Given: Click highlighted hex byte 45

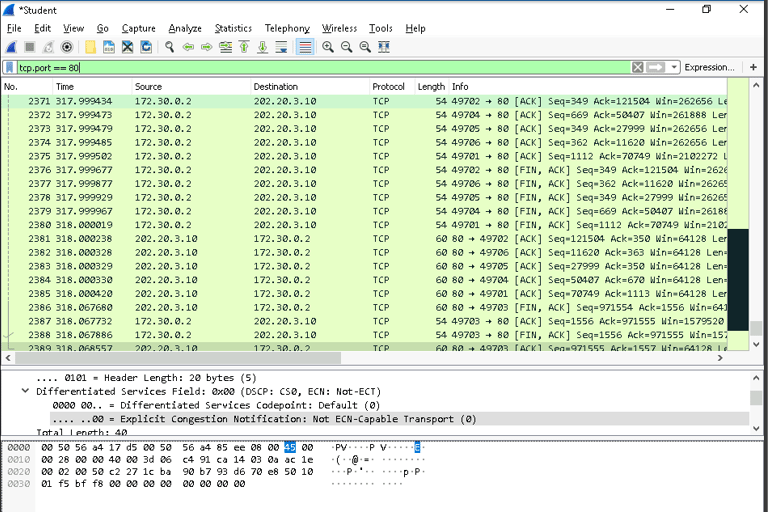Looking at the screenshot, I should 290,447.
